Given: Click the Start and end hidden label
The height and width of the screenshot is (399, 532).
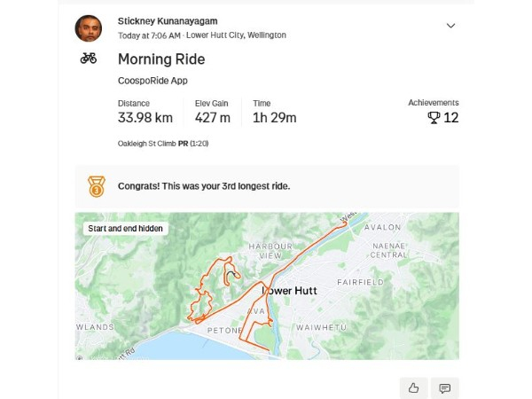Looking at the screenshot, I should [x=125, y=228].
